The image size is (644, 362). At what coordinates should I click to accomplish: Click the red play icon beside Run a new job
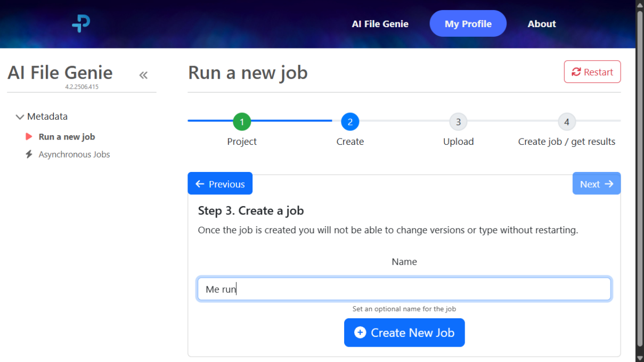point(29,137)
